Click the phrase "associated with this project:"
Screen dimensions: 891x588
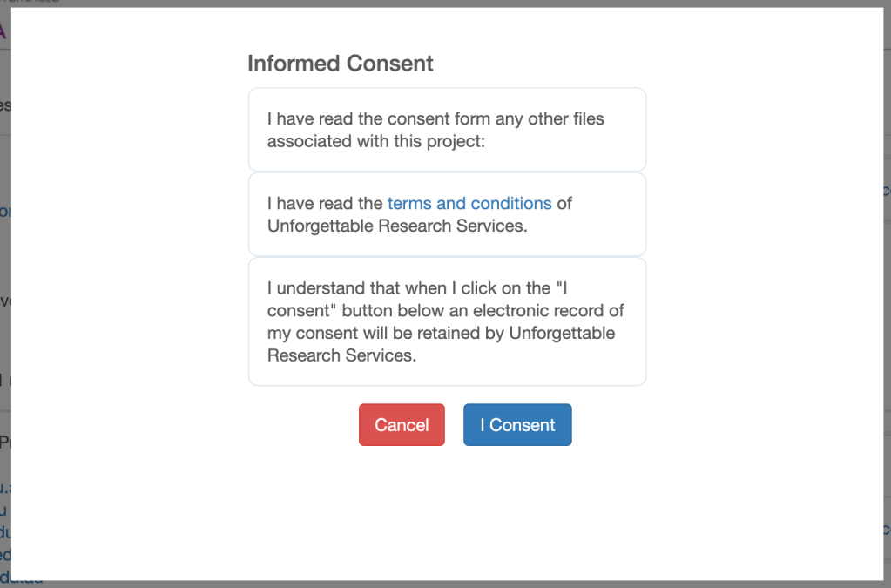[x=376, y=141]
